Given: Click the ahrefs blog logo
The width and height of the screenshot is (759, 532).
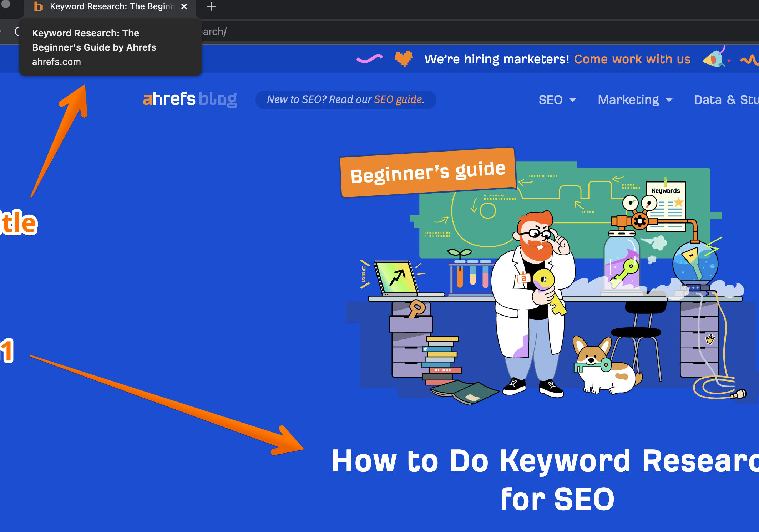Looking at the screenshot, I should [x=190, y=99].
